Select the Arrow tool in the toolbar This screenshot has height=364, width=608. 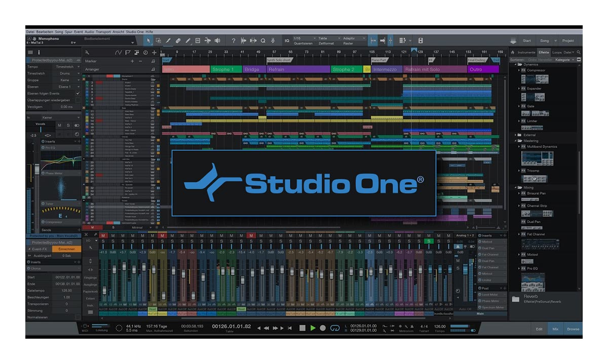point(148,41)
